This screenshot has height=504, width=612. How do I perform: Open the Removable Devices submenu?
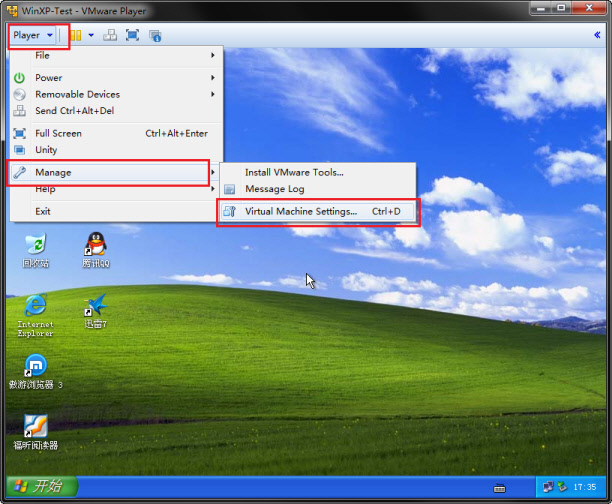coord(116,94)
